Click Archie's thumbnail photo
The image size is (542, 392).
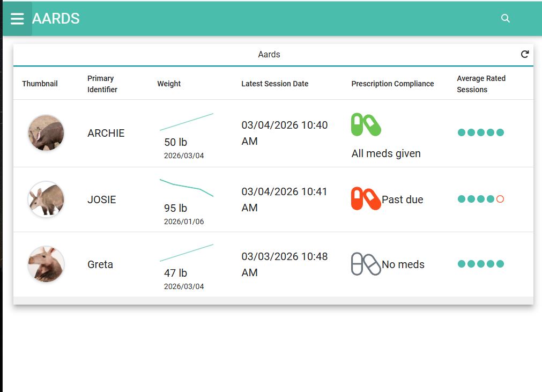pyautogui.click(x=46, y=133)
